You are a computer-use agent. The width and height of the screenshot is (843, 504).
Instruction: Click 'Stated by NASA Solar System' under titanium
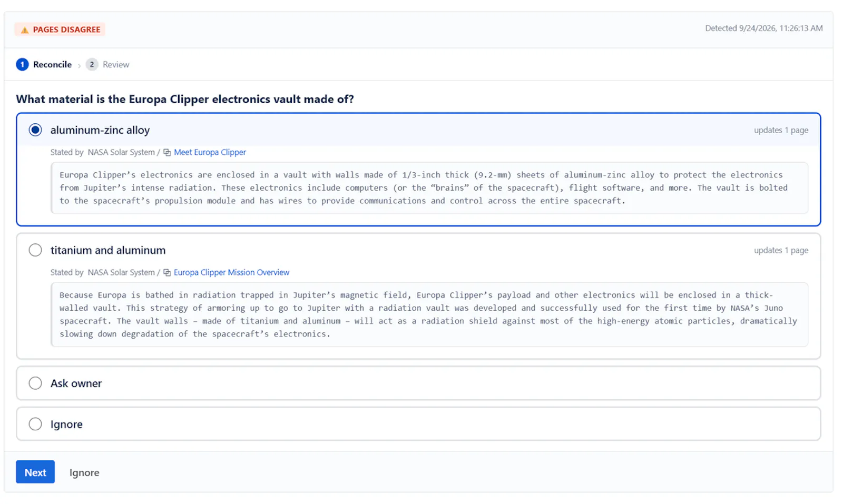[103, 272]
